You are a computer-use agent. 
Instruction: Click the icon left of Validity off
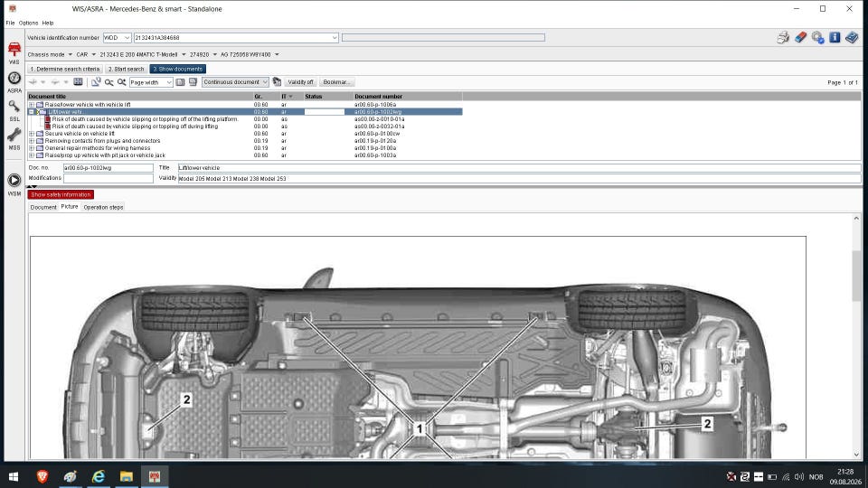tap(277, 82)
